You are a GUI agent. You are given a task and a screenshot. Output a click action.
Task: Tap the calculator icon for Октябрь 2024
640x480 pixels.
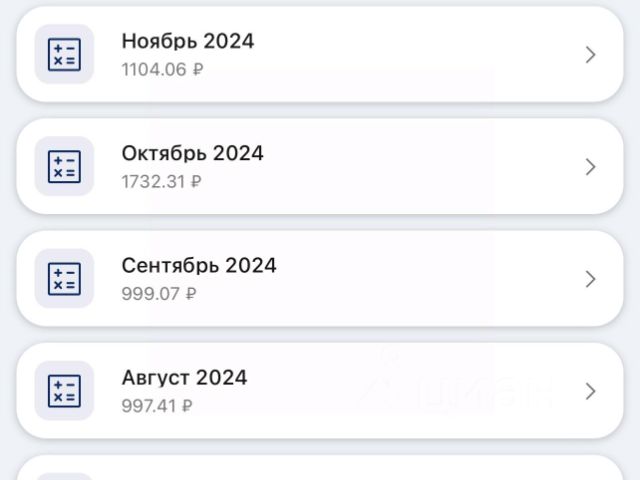tap(64, 167)
